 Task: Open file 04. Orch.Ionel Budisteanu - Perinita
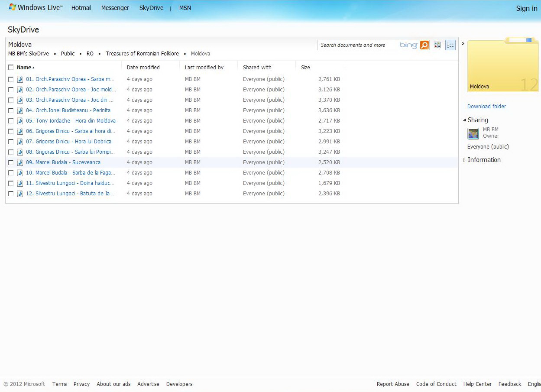[x=68, y=110]
